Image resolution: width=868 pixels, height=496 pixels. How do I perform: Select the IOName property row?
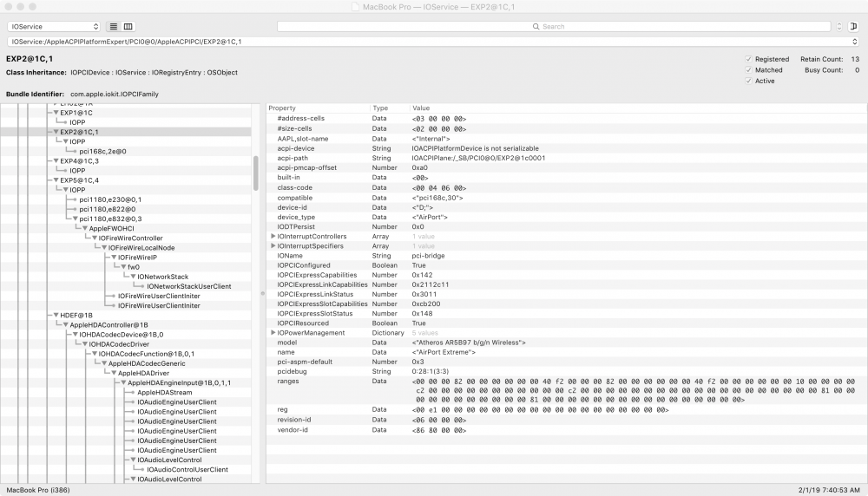566,256
